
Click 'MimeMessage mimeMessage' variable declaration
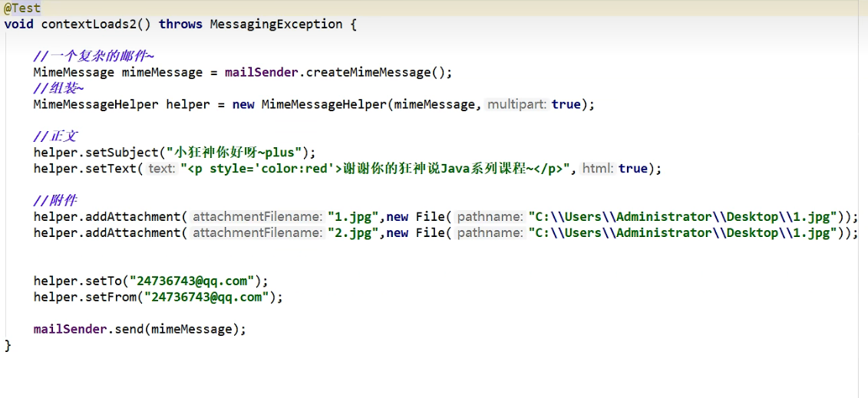[x=118, y=72]
